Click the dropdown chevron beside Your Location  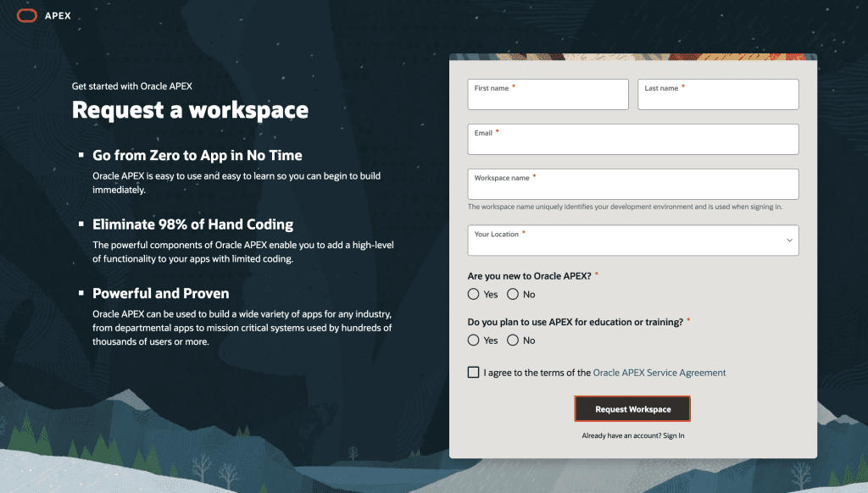click(788, 240)
